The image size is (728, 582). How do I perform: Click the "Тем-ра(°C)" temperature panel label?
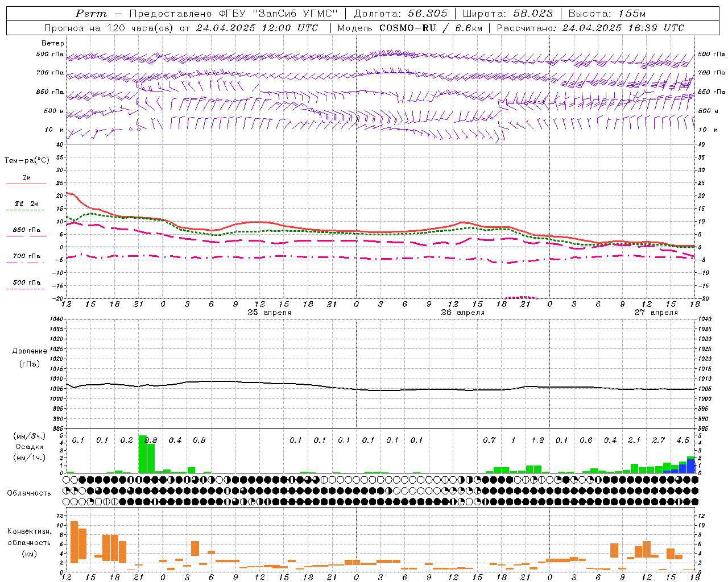[x=27, y=161]
